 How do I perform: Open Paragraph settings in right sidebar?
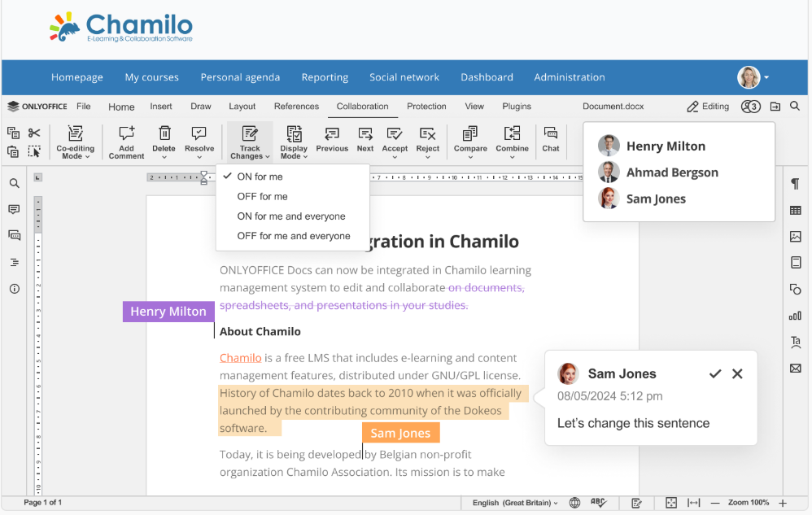click(796, 184)
